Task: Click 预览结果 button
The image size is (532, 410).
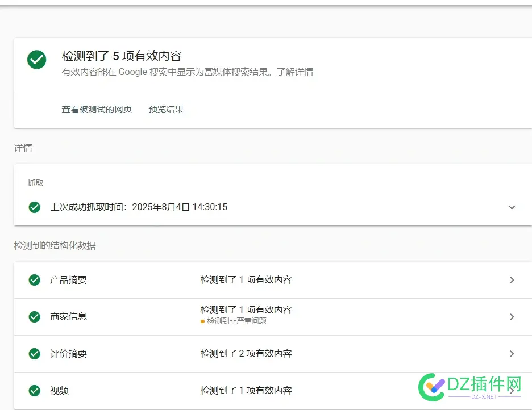Action: pos(166,109)
